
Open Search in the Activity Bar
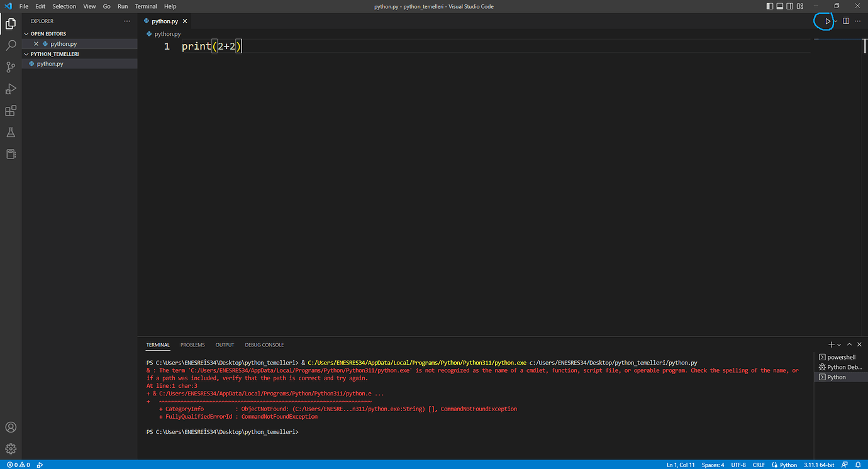click(x=10, y=45)
